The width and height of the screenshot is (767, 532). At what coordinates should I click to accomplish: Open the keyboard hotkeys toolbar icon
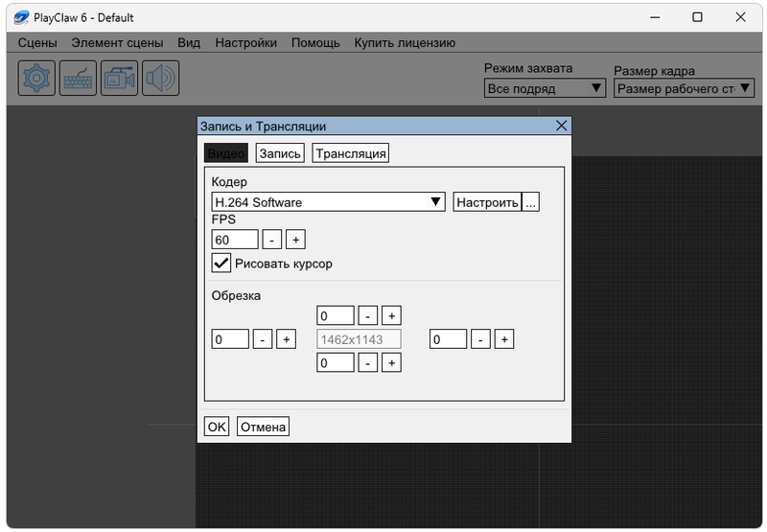click(78, 78)
